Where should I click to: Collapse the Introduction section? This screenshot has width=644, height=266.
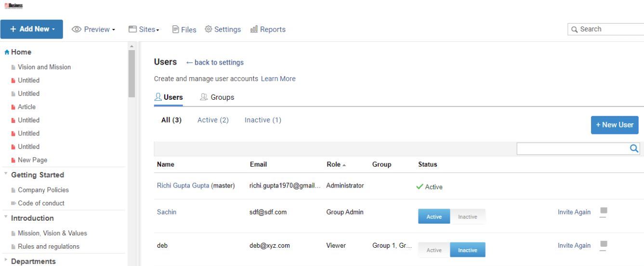click(x=6, y=217)
